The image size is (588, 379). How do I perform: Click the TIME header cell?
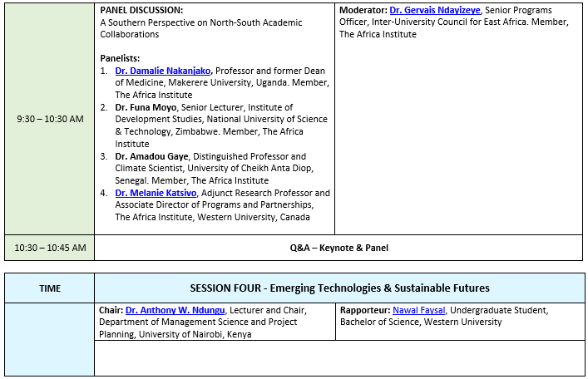[x=50, y=288]
